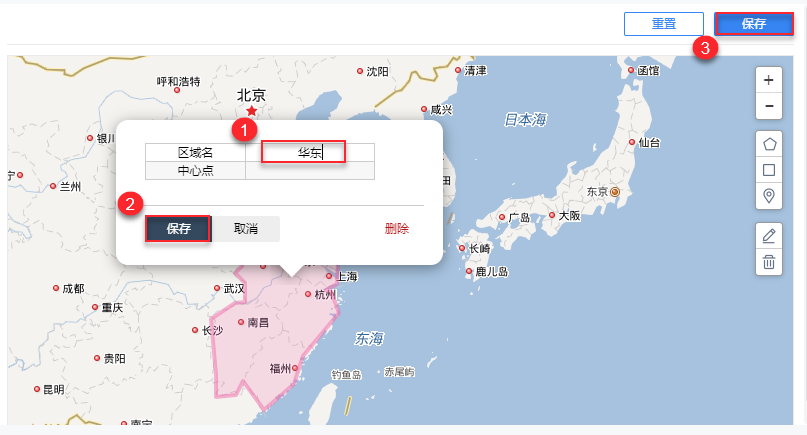The width and height of the screenshot is (807, 435).
Task: Activate the pencil edit tool
Action: (769, 236)
